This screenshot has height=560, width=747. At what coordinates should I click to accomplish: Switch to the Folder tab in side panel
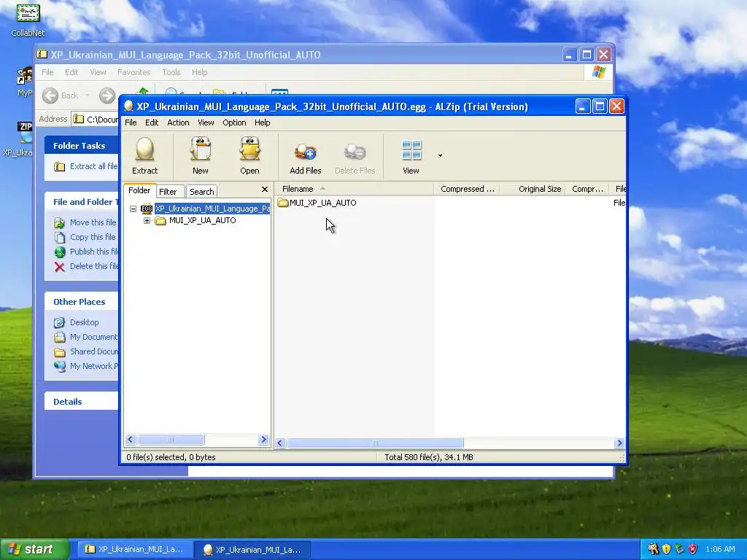[139, 190]
